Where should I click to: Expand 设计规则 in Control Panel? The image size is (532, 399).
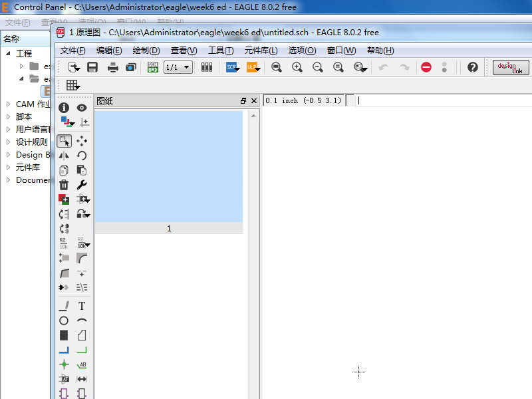point(9,142)
